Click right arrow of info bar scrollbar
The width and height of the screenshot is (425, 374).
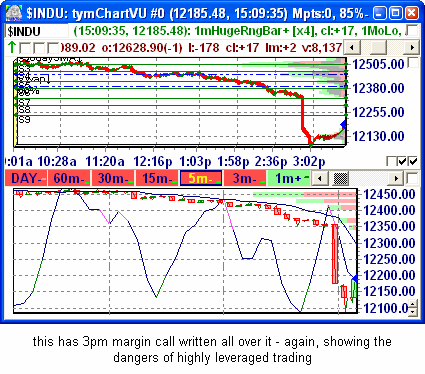pos(412,47)
